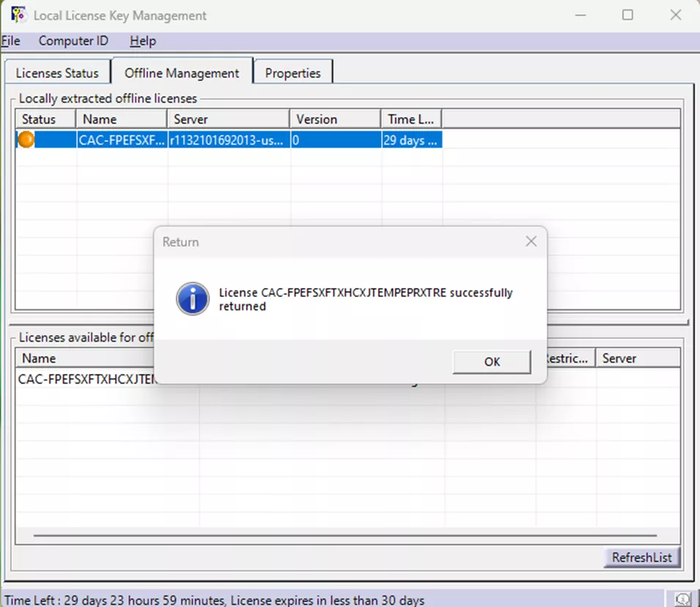
Task: Open the File menu
Action: tap(10, 41)
